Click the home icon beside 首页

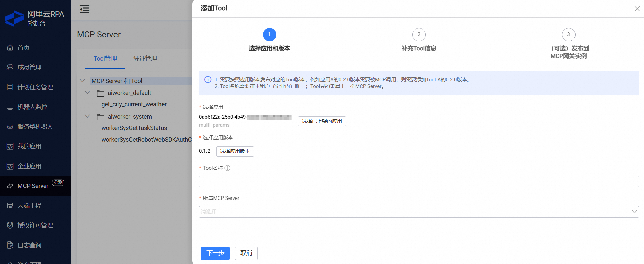(10, 48)
